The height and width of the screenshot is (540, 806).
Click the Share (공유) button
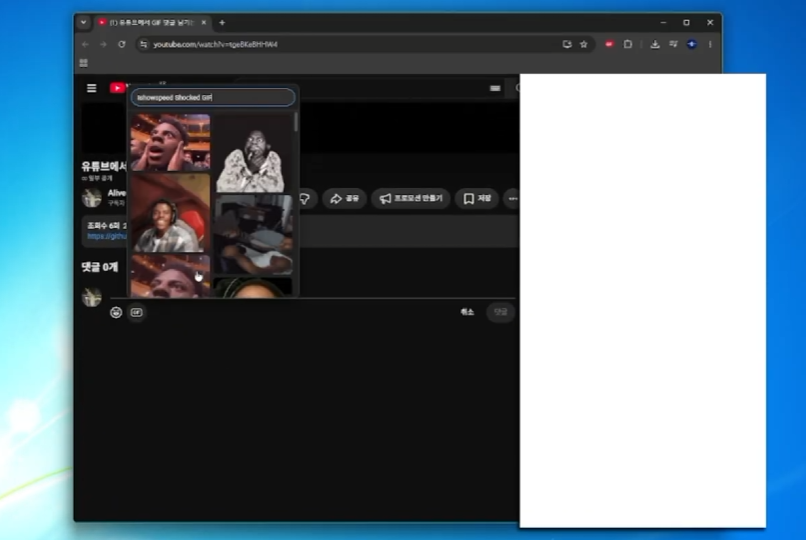[x=344, y=199]
